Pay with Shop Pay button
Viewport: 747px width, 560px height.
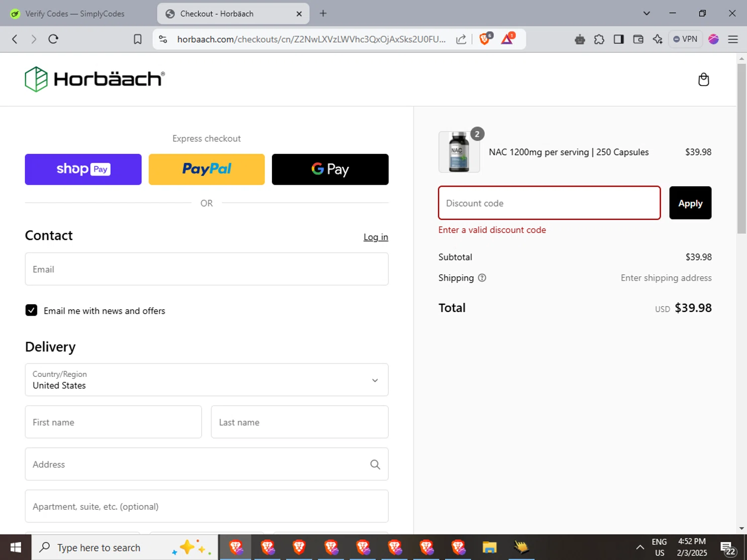(x=83, y=169)
